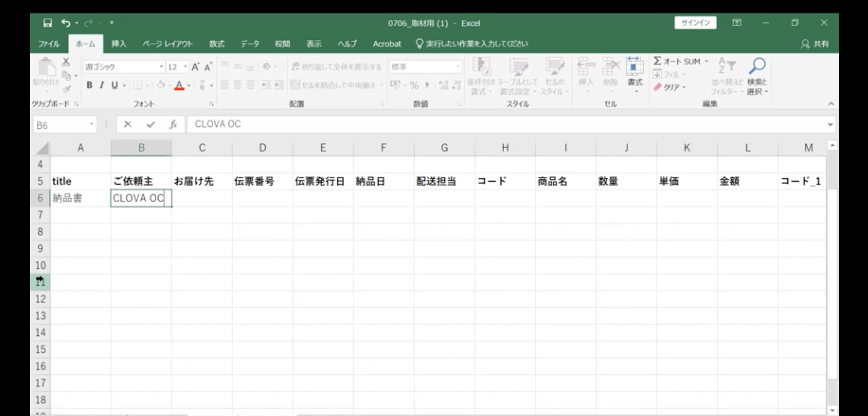
Task: Toggle Underline formatting
Action: (115, 85)
